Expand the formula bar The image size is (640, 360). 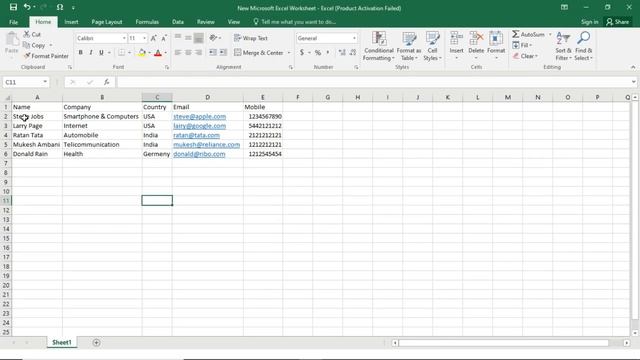(633, 82)
